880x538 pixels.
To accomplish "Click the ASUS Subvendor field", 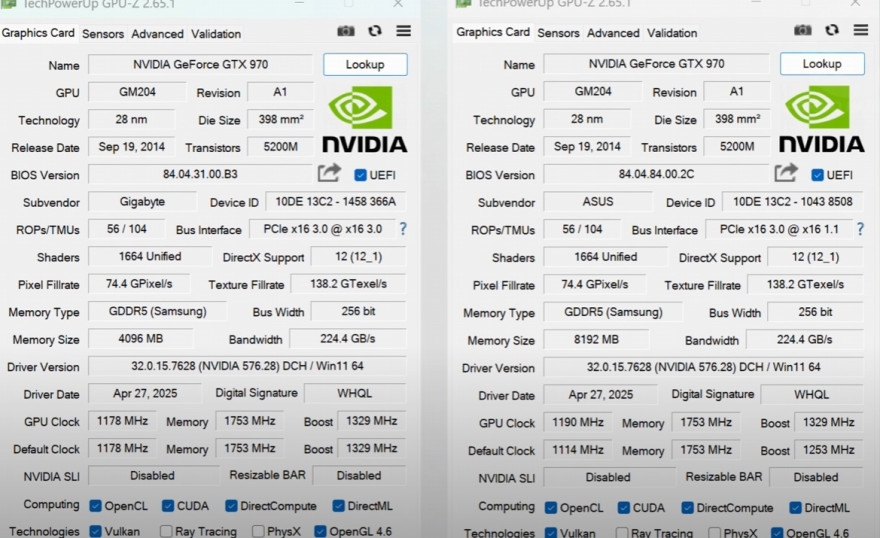I will (x=598, y=201).
